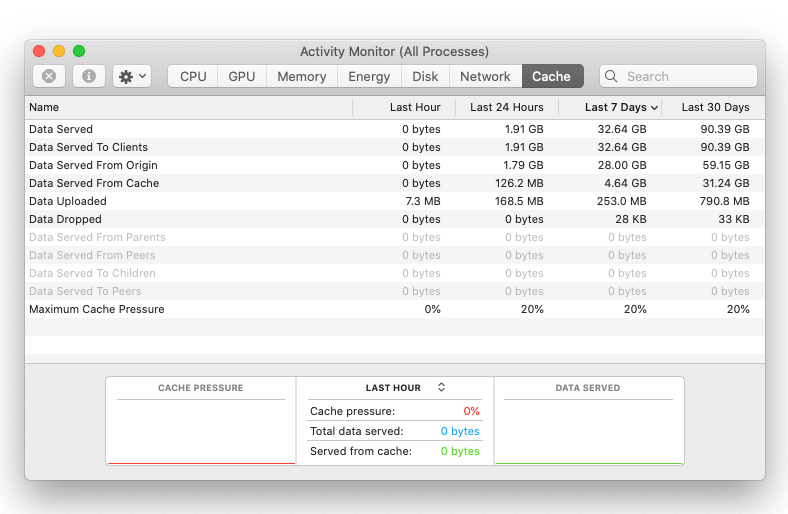788x514 pixels.
Task: Click the Served from cache label
Action: click(x=361, y=452)
